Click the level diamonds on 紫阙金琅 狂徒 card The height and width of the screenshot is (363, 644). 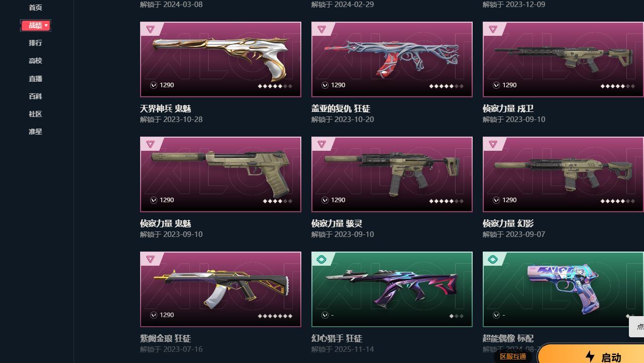point(275,316)
